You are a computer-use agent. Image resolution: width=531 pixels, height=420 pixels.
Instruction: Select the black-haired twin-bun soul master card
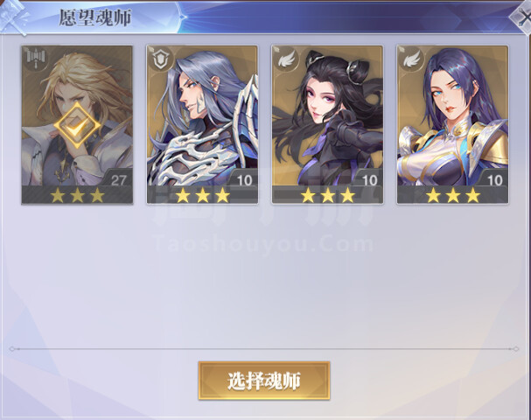(327, 125)
